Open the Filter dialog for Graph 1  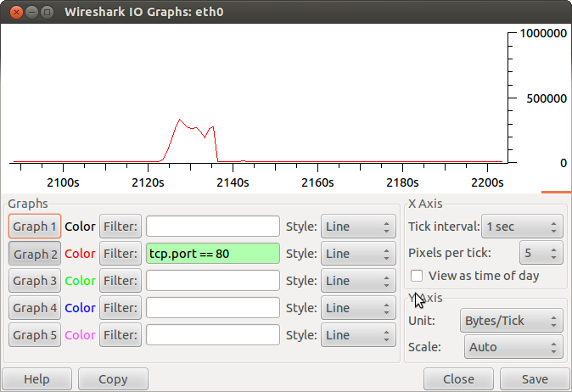[121, 227]
